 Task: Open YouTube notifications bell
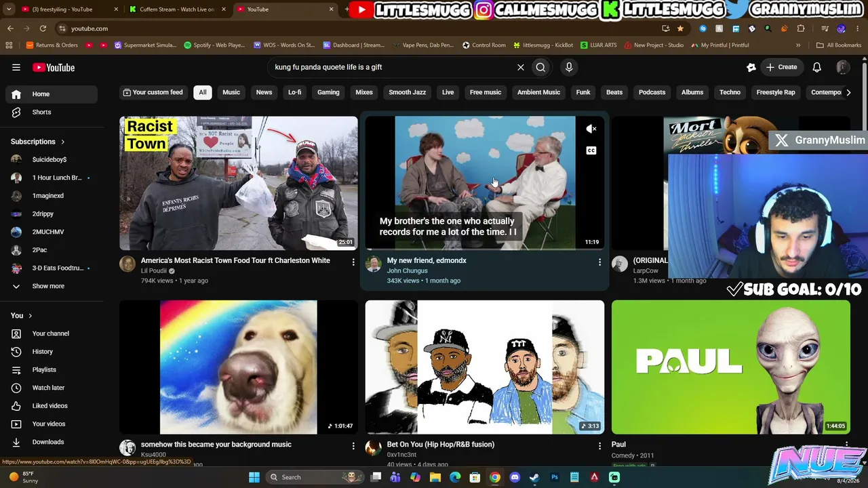tap(817, 67)
